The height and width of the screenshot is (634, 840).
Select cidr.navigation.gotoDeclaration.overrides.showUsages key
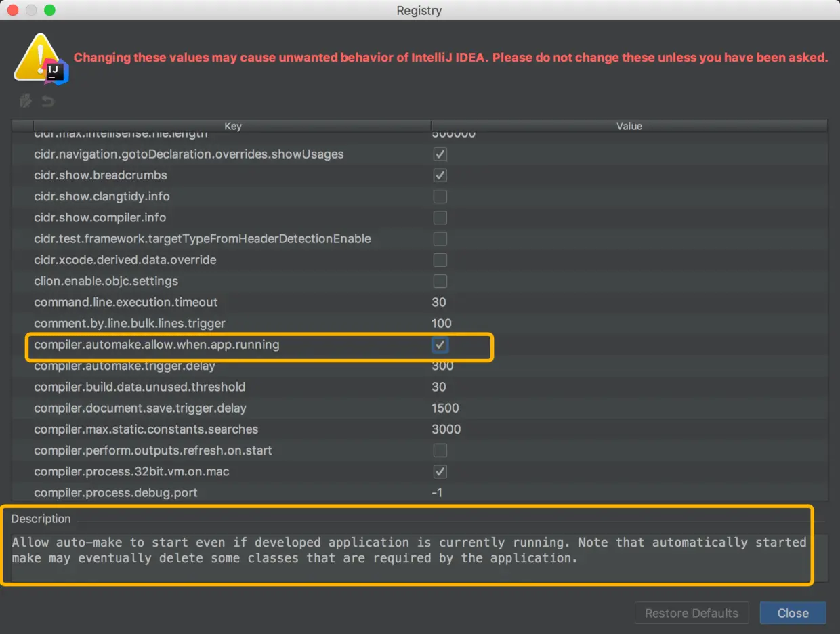tap(189, 154)
